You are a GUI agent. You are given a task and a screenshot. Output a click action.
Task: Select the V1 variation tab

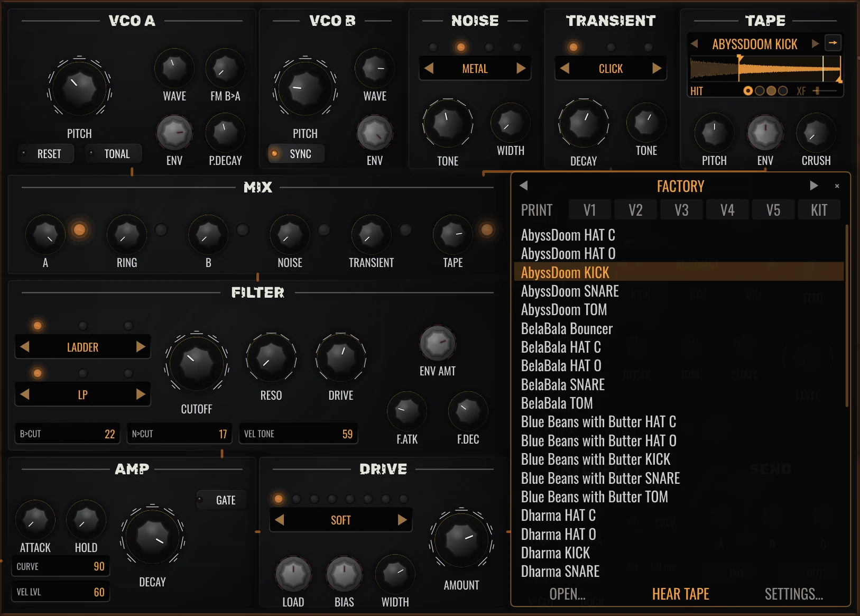pos(590,210)
